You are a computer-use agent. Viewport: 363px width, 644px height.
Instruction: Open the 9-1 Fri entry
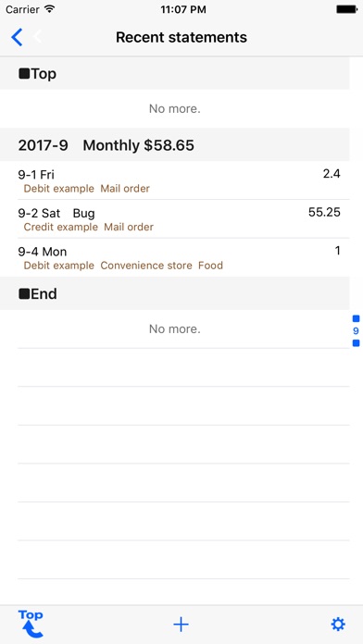click(x=175, y=180)
